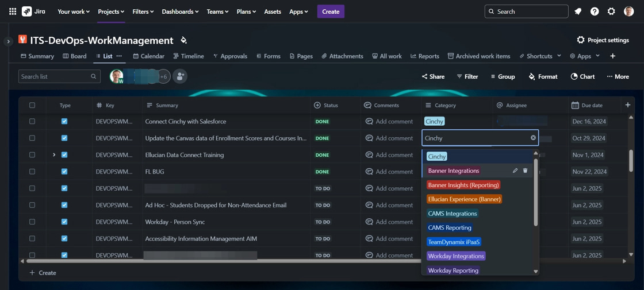The image size is (644, 290).
Task: Add a new column with plus icon
Action: [627, 105]
